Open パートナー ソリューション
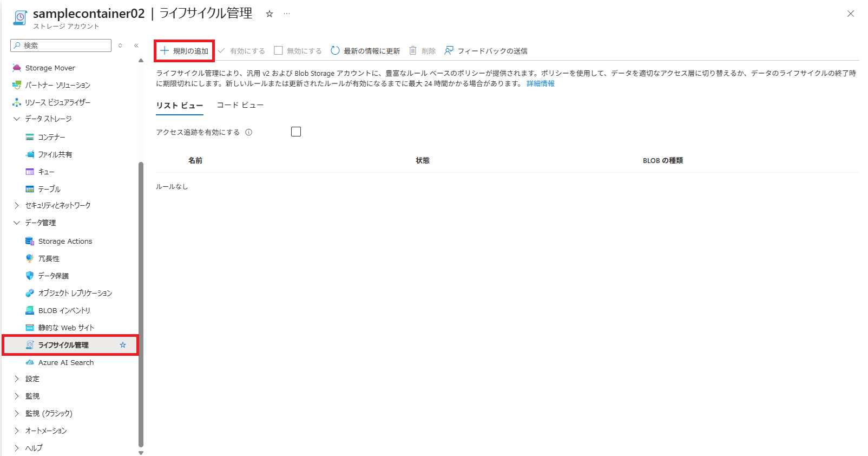The height and width of the screenshot is (456, 868). 58,85
